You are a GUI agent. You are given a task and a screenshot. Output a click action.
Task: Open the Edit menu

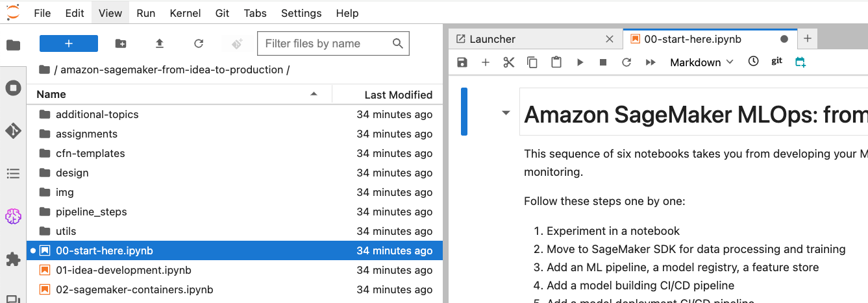pos(75,13)
